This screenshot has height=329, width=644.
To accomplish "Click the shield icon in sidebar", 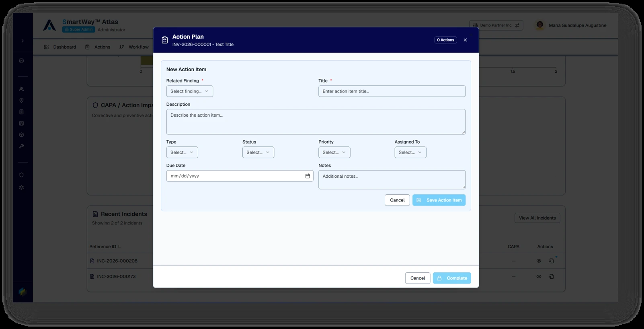I will coord(22,175).
